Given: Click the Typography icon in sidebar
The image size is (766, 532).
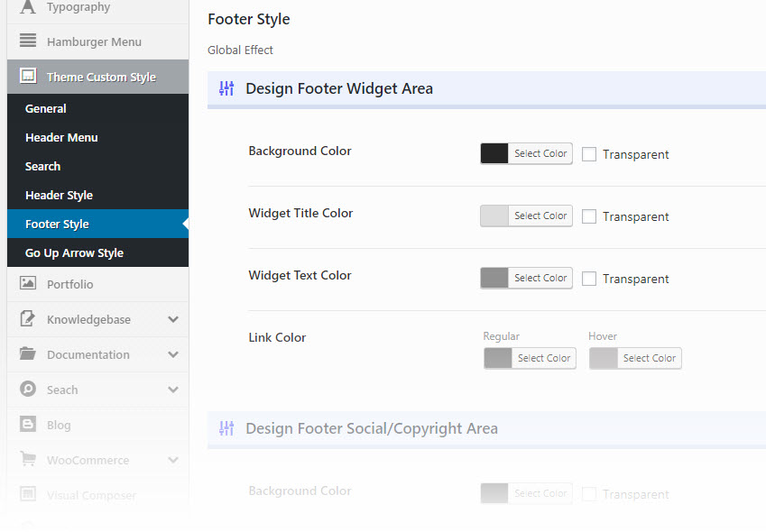Looking at the screenshot, I should (28, 7).
